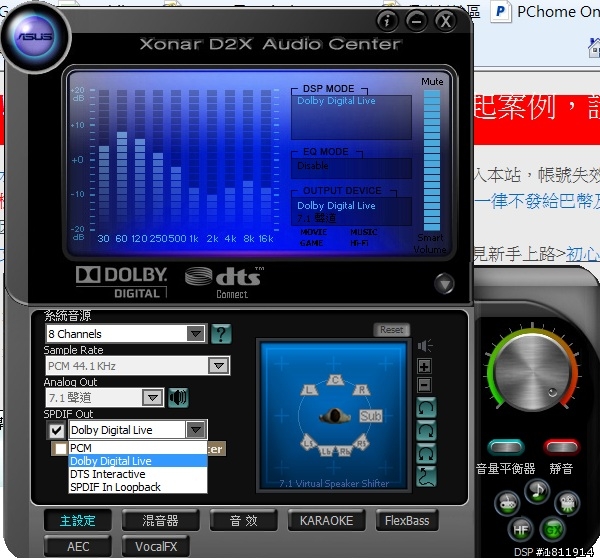Toggle the Smart Volume (音量平衡器) button
This screenshot has height=560, width=600.
pyautogui.click(x=505, y=447)
